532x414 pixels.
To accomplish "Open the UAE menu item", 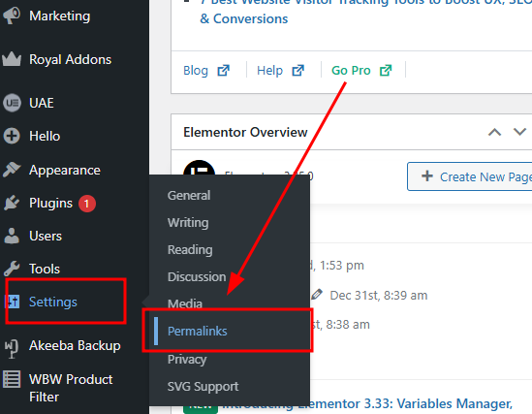I will (42, 103).
